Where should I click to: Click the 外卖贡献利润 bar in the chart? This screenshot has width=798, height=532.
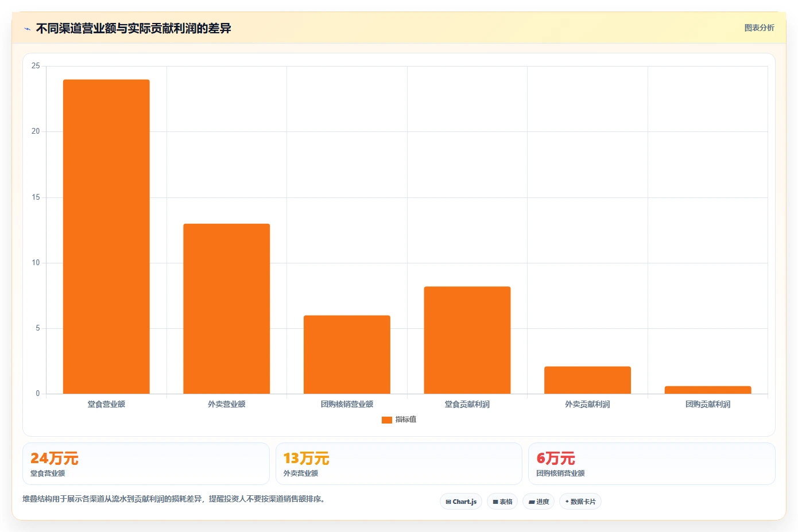[587, 380]
